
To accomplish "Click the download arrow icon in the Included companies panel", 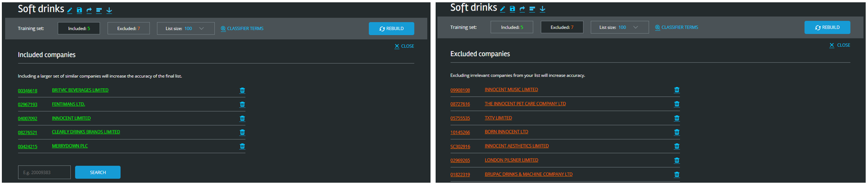I will coord(109,10).
